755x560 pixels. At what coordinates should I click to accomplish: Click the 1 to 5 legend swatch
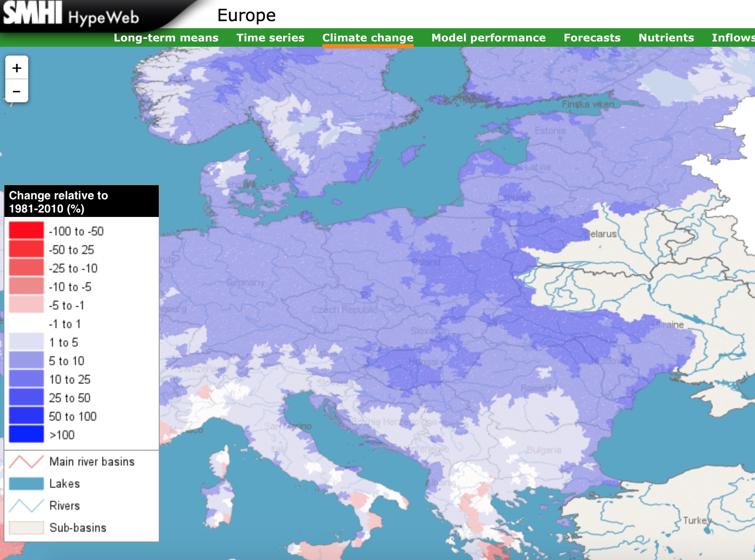[26, 341]
